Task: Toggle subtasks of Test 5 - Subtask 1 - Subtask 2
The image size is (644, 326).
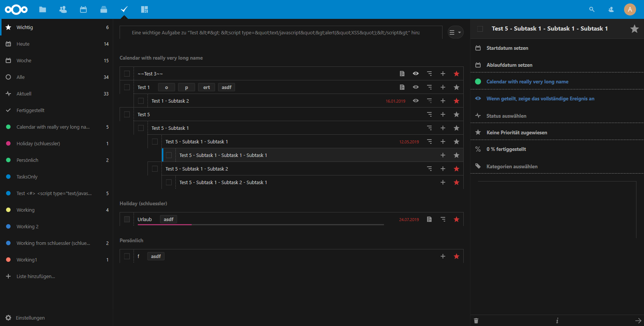Action: 429,169
